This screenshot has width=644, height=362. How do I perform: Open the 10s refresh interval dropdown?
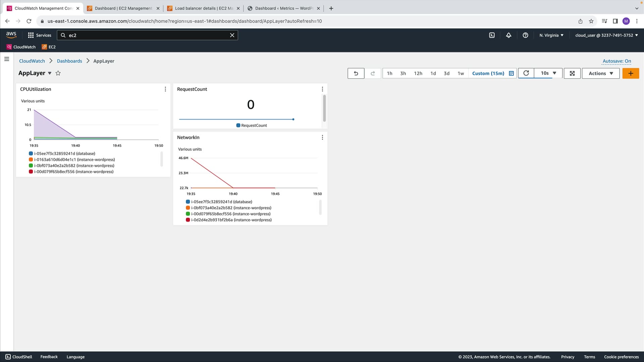coord(548,73)
